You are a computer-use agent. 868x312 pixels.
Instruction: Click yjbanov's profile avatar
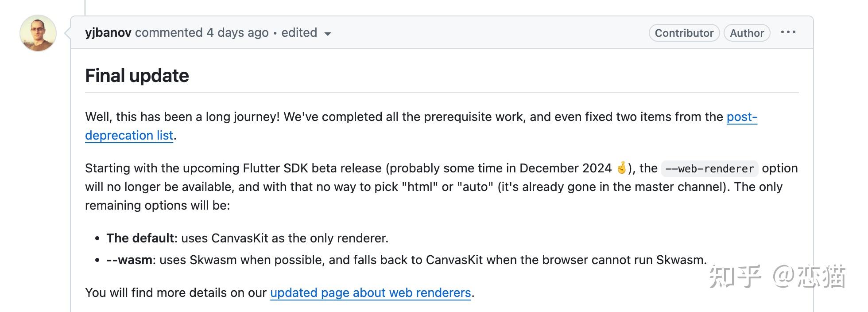(x=38, y=32)
